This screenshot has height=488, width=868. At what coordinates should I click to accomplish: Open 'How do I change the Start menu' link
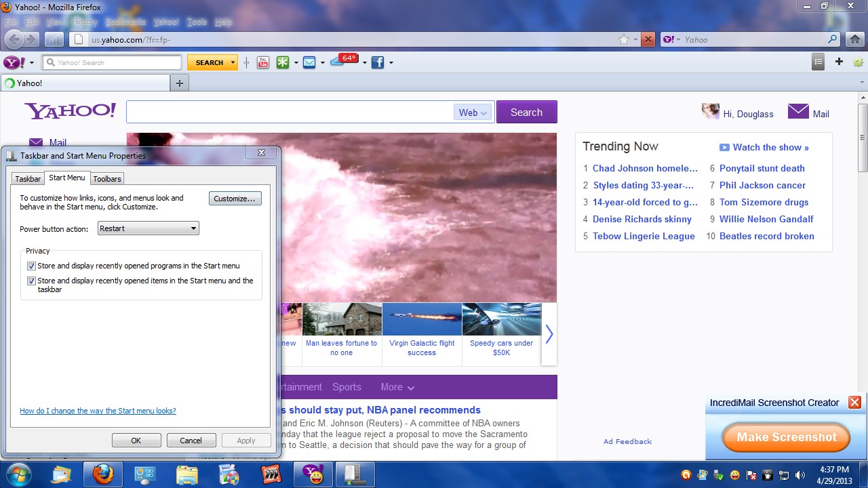(x=98, y=411)
